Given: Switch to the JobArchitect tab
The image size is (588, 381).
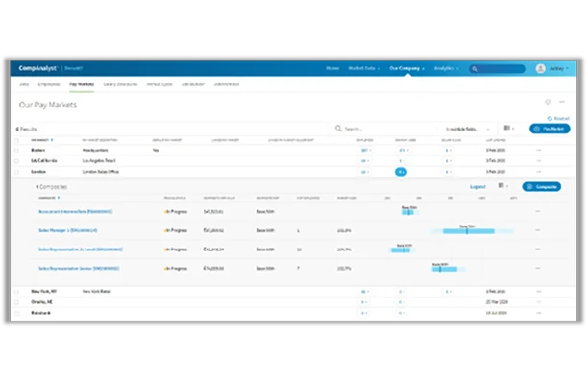Looking at the screenshot, I should coord(227,84).
